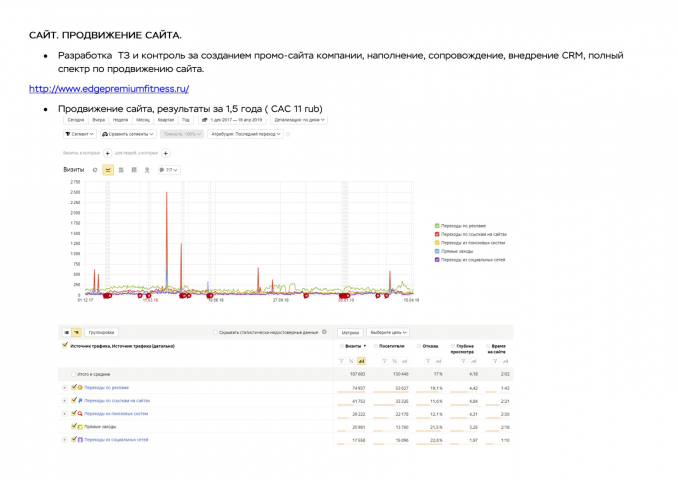Open gear settings beside hide unreliable data
The height and width of the screenshot is (480, 678).
(x=324, y=332)
